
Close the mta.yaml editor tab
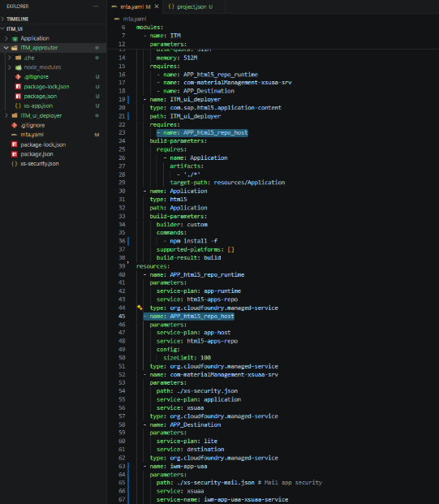157,6
